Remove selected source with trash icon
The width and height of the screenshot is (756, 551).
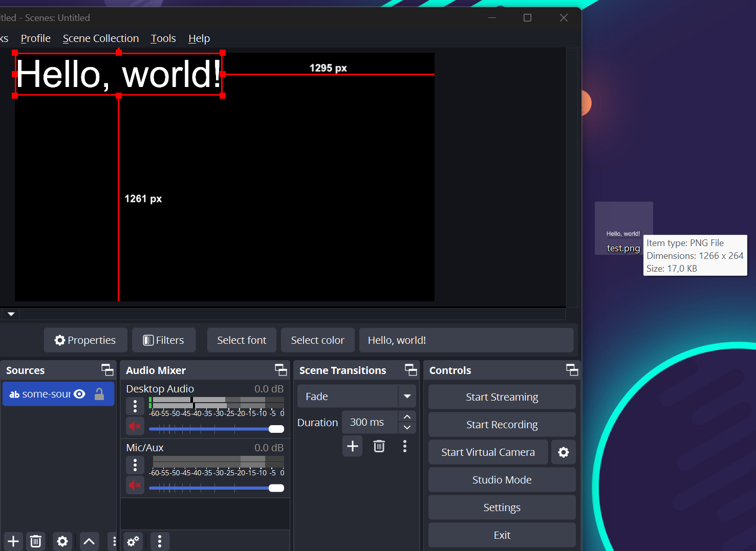(x=36, y=541)
